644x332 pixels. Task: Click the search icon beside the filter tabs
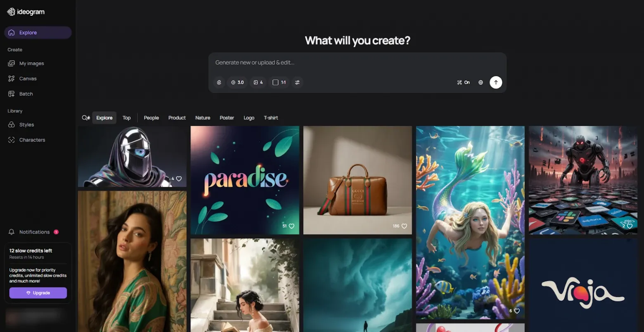85,118
